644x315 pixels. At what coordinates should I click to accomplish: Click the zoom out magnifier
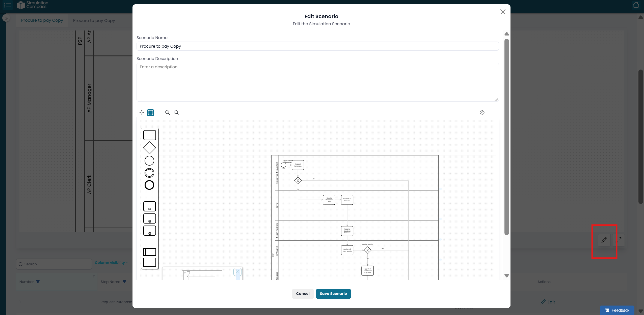(x=176, y=112)
